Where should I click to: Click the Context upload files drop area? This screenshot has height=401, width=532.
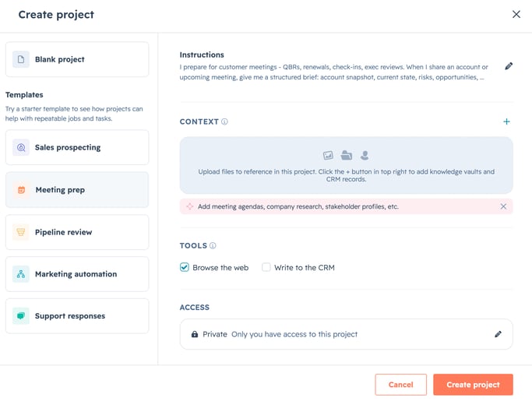[346, 165]
